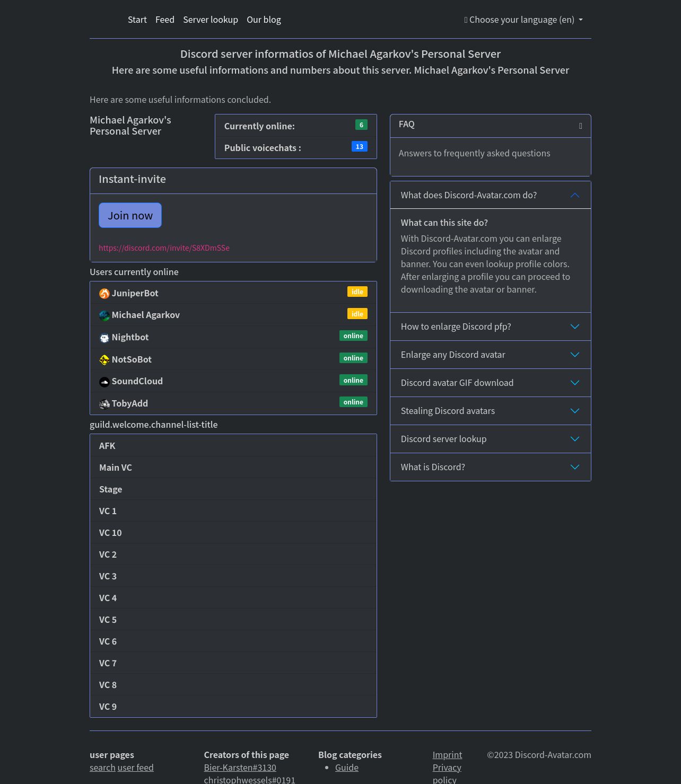Open the Imprint link
Screen dimensions: 681x784
pyautogui.click(x=447, y=755)
